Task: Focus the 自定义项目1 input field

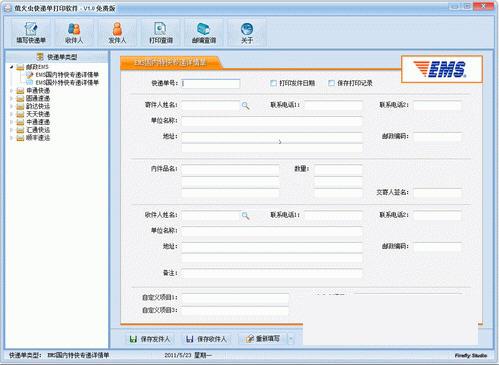Action: (x=235, y=298)
